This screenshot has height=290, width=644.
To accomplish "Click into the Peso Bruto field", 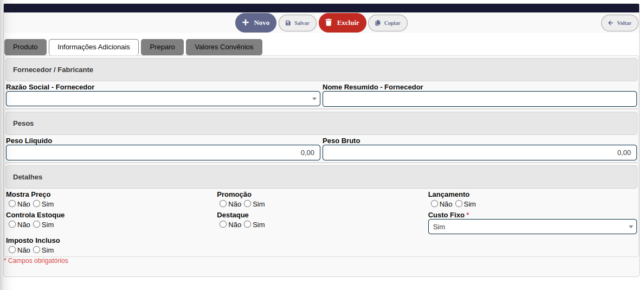I will click(x=479, y=153).
